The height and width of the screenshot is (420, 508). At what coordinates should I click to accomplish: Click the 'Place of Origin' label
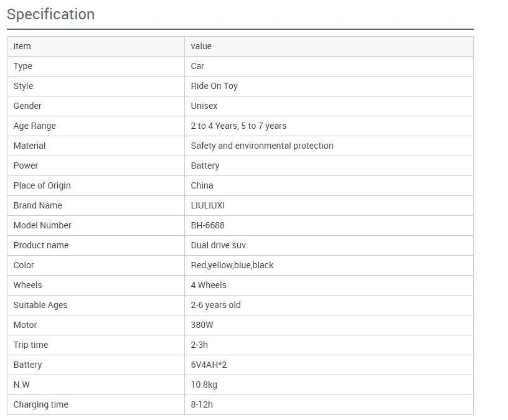pyautogui.click(x=42, y=185)
